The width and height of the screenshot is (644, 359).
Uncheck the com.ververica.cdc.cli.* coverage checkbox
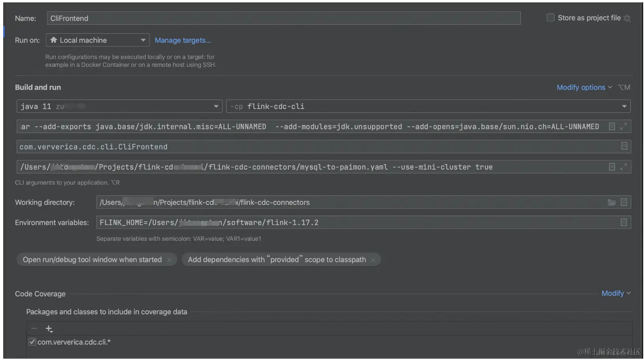pyautogui.click(x=32, y=342)
